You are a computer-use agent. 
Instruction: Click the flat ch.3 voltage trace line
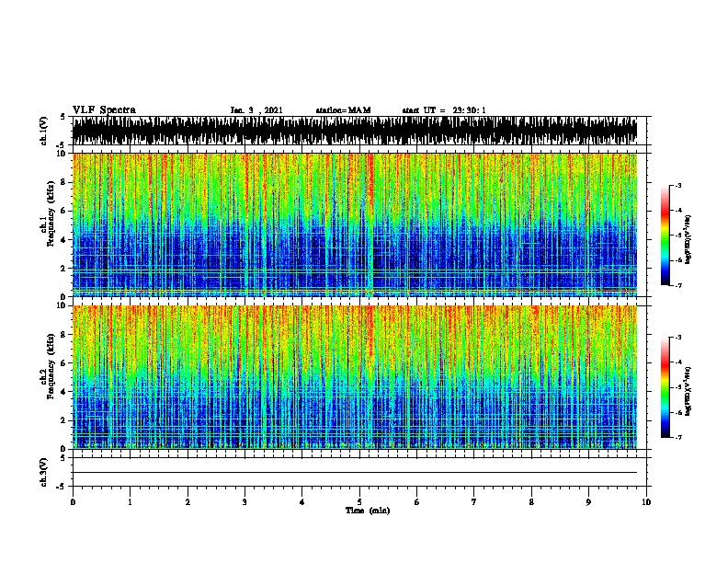point(355,473)
